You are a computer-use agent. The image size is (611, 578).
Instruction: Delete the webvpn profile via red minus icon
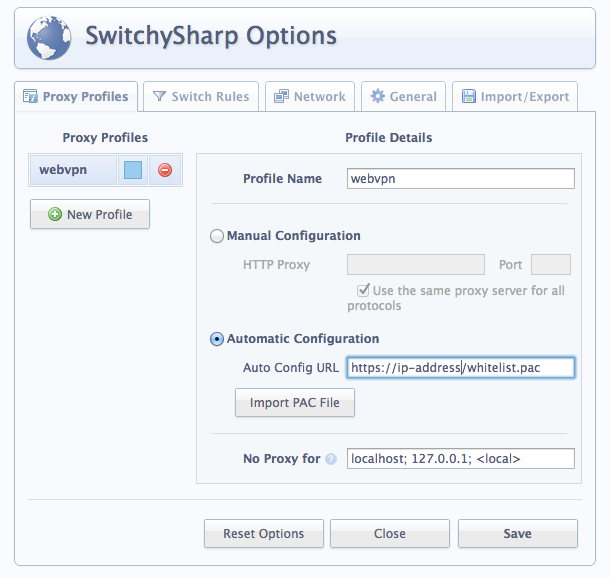click(165, 170)
